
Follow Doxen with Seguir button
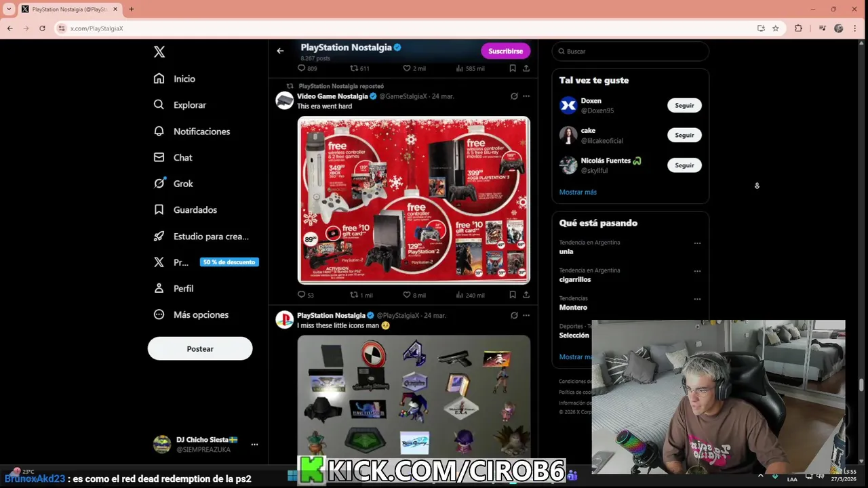point(684,105)
